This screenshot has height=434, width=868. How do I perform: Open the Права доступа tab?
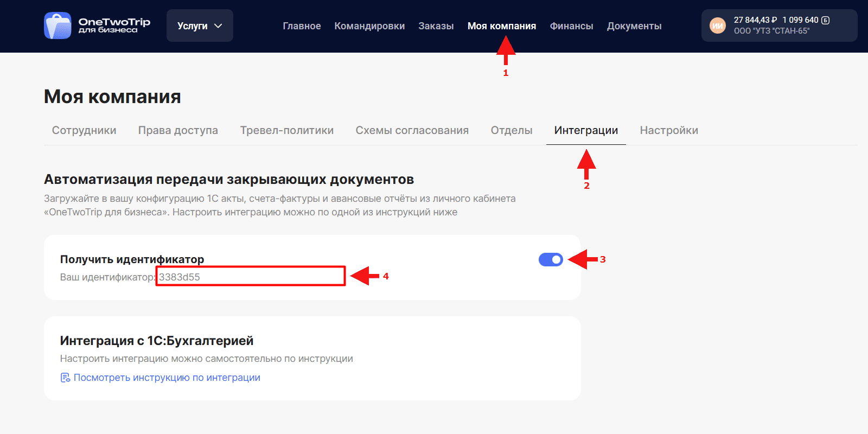click(x=178, y=130)
